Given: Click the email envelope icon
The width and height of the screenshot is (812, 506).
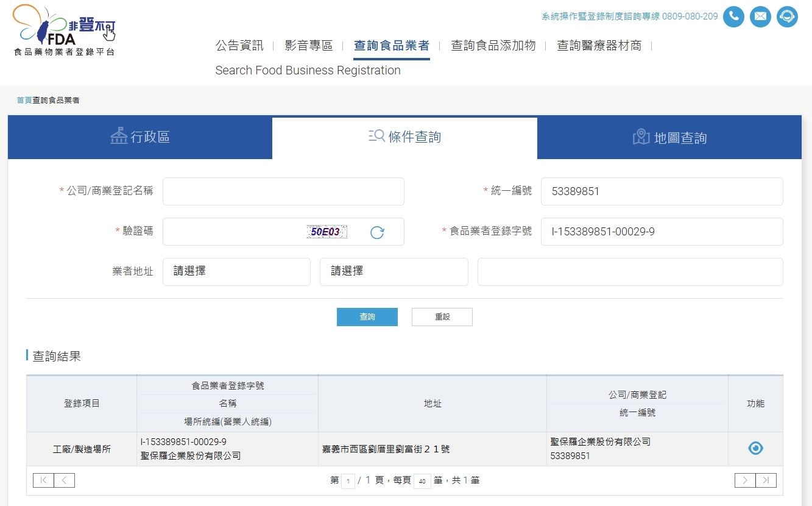Looking at the screenshot, I should [x=760, y=16].
